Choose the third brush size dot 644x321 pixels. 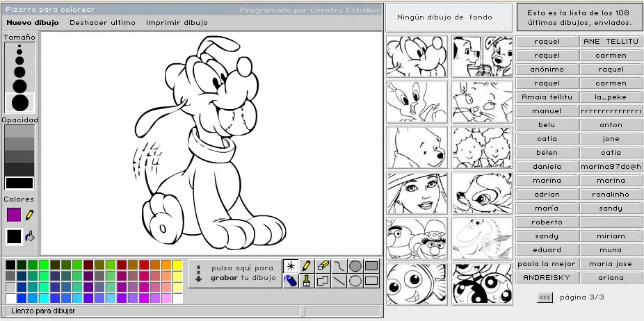(x=19, y=60)
